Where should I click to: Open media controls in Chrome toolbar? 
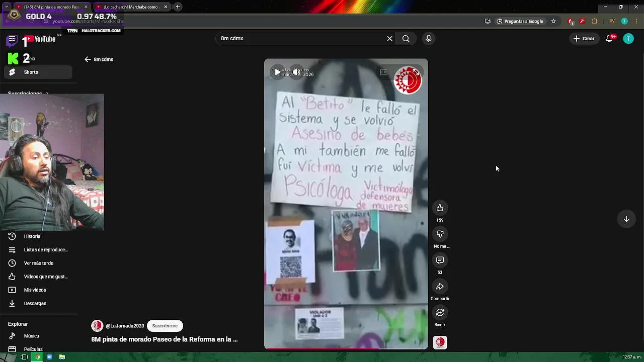click(x=612, y=21)
